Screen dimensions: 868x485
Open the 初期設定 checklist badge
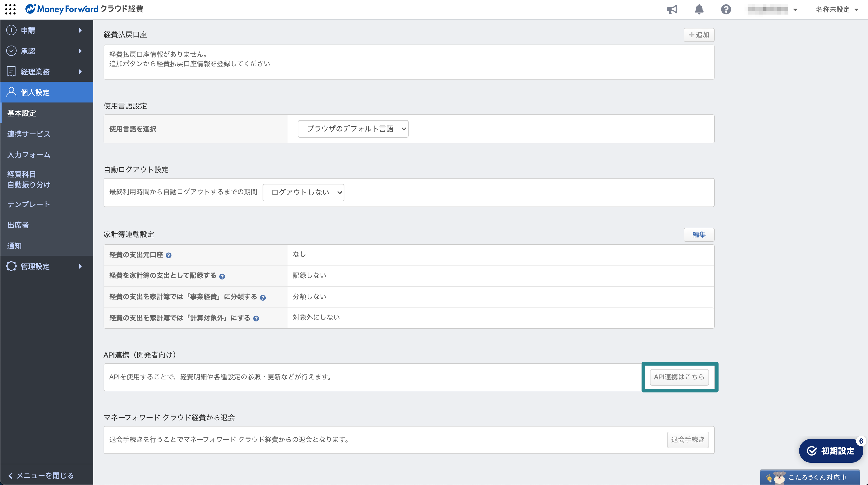pyautogui.click(x=831, y=451)
